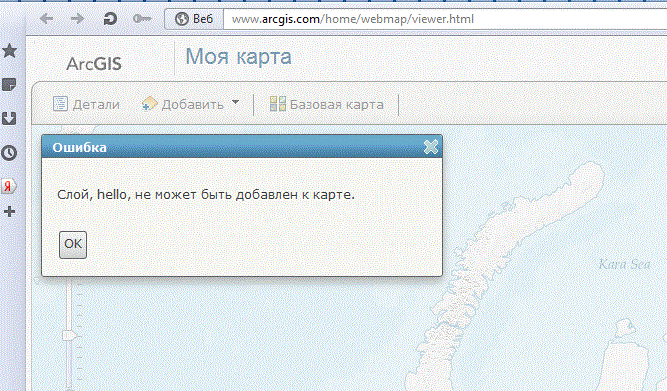667x391 pixels.
Task: Click the ArcGIS logo
Action: 94,64
